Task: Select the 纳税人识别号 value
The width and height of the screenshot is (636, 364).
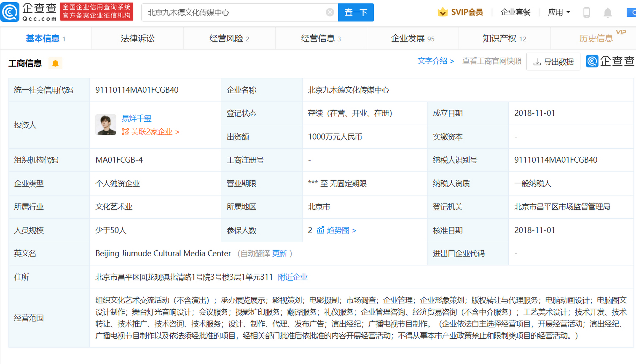Action: 556,160
